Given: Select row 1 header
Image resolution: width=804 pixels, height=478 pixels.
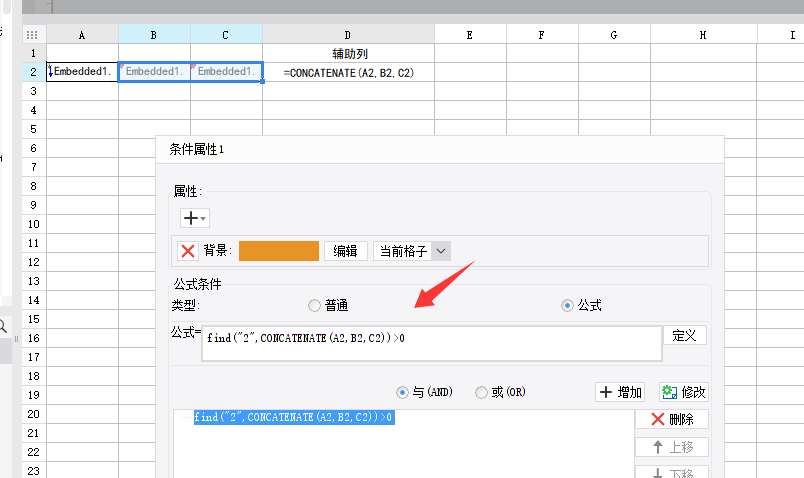Looking at the screenshot, I should pyautogui.click(x=34, y=53).
